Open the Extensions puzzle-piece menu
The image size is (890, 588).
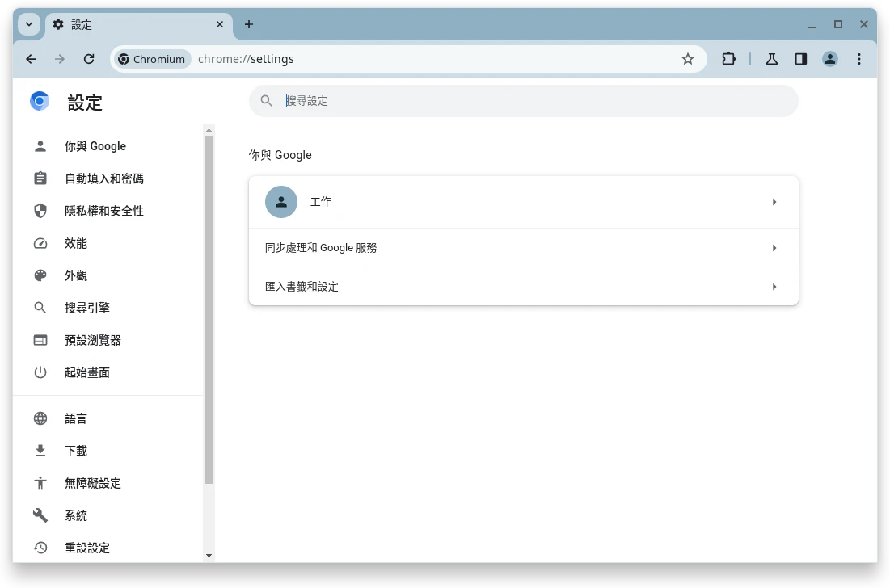point(728,59)
